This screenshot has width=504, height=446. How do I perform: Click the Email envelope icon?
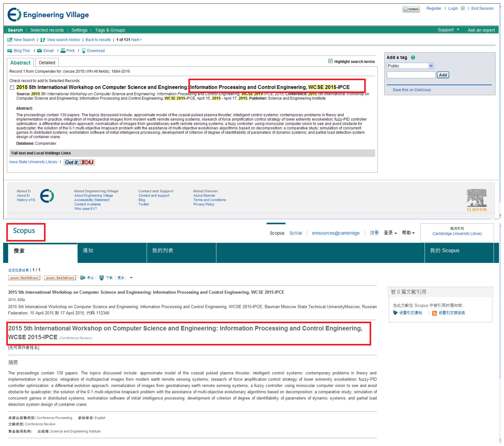[40, 51]
